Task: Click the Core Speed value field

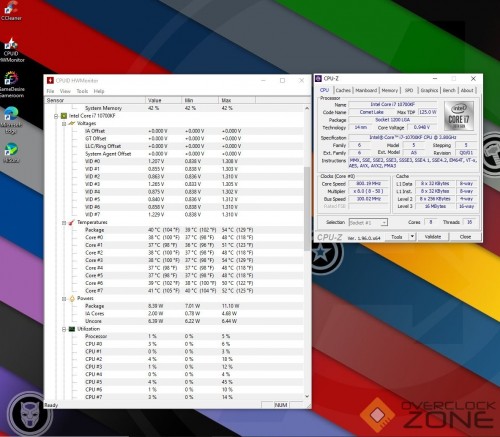Action: point(369,183)
